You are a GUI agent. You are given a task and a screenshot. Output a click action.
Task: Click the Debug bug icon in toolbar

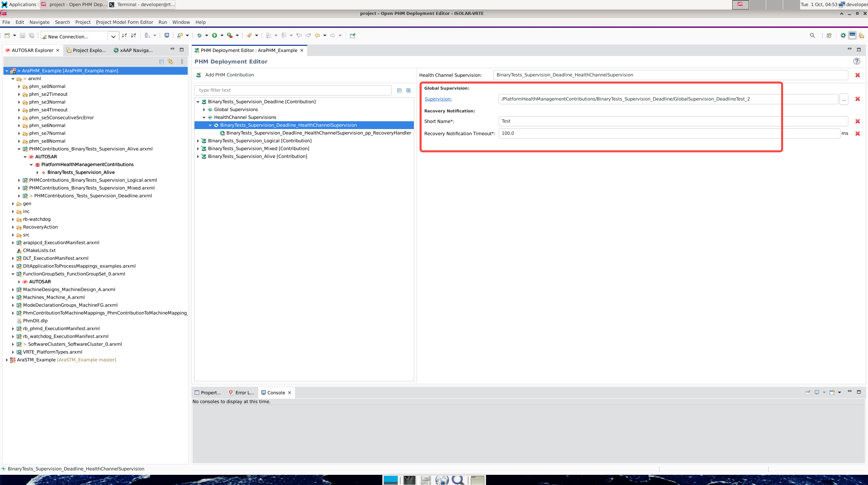(x=200, y=35)
